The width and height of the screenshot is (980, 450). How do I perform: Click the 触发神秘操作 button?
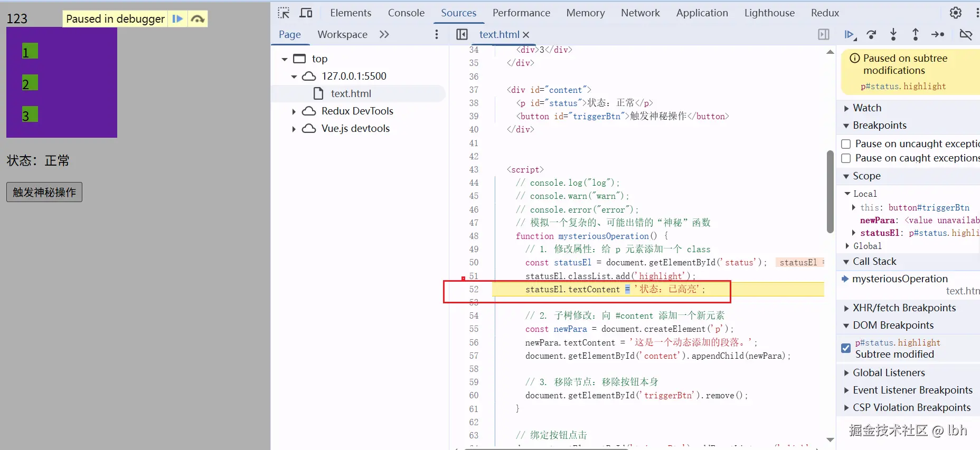(x=44, y=192)
